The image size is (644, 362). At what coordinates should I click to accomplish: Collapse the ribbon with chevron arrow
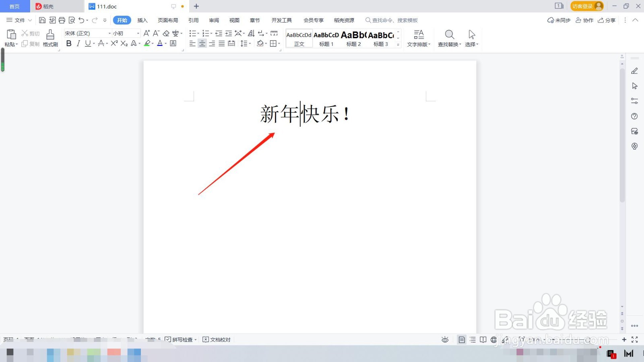click(x=635, y=20)
